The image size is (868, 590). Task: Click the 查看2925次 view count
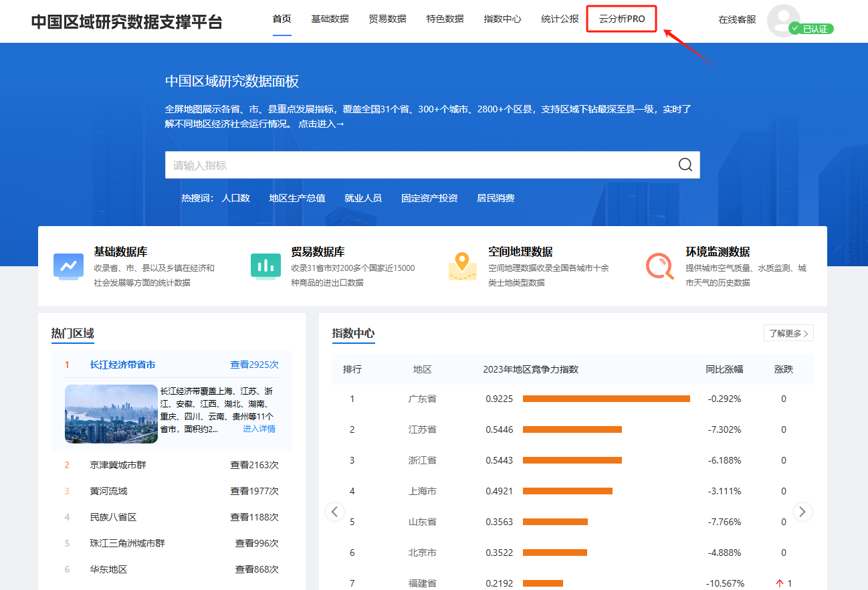[x=254, y=365]
